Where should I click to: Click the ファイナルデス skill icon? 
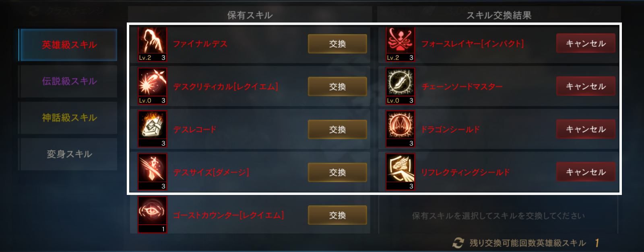(x=152, y=43)
